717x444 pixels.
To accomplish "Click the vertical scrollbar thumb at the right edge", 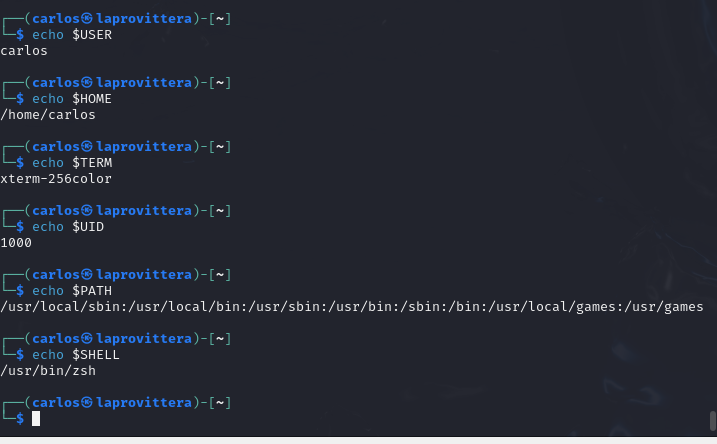I will (712, 421).
